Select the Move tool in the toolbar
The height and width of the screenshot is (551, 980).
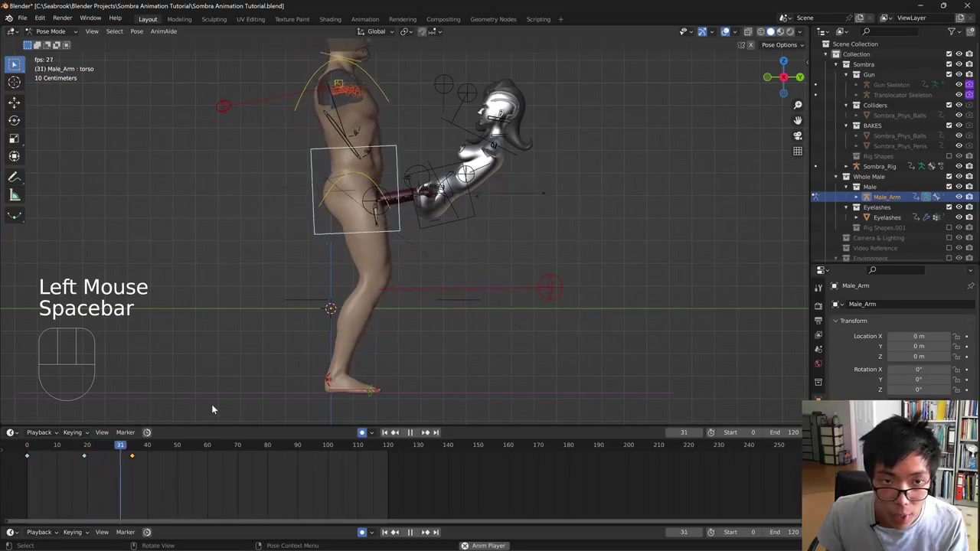tap(14, 102)
